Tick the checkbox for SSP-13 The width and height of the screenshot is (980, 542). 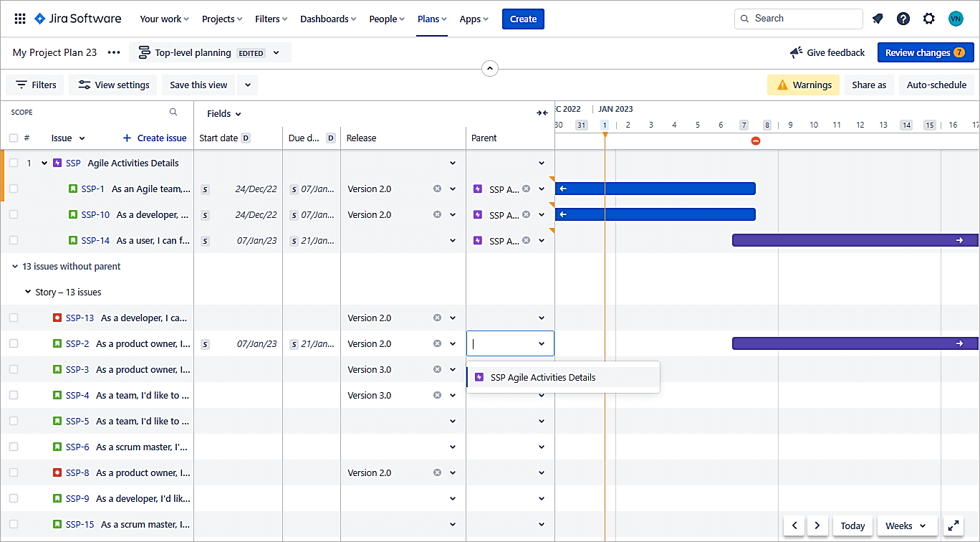click(14, 318)
